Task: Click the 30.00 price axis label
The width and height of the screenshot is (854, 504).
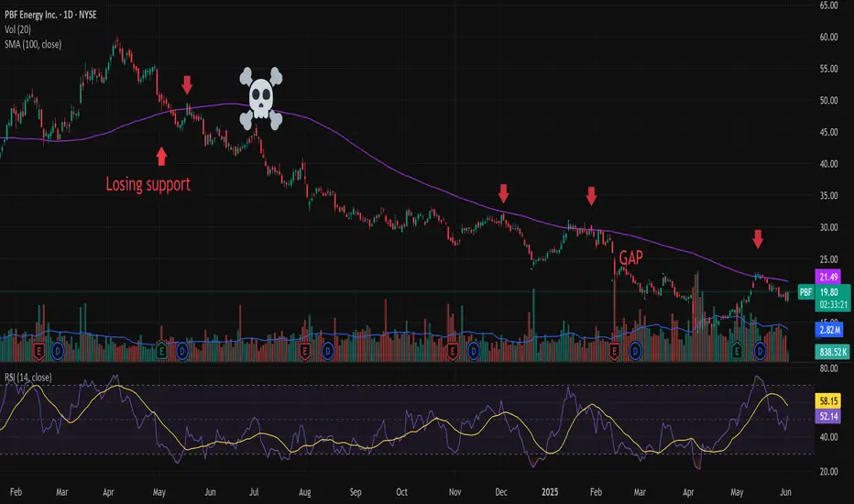Action: [828, 227]
